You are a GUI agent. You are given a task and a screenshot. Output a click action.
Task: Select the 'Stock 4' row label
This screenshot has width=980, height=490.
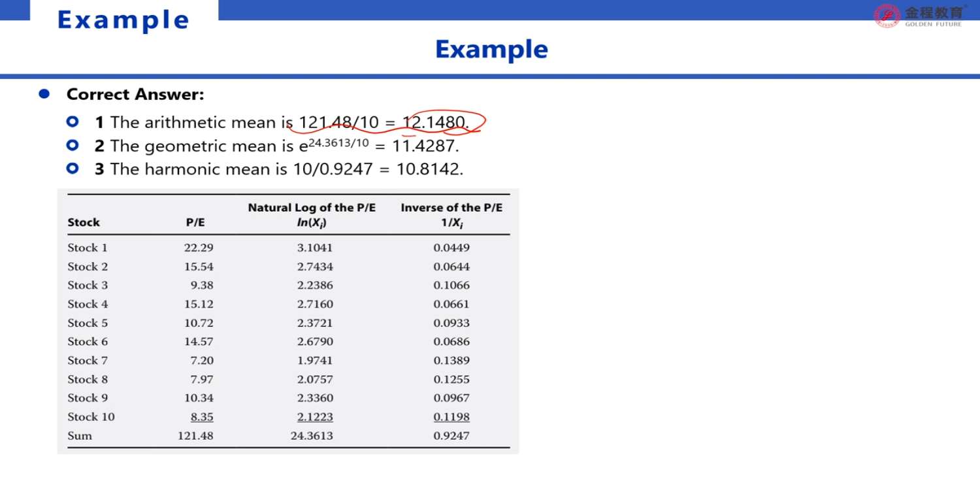point(88,304)
